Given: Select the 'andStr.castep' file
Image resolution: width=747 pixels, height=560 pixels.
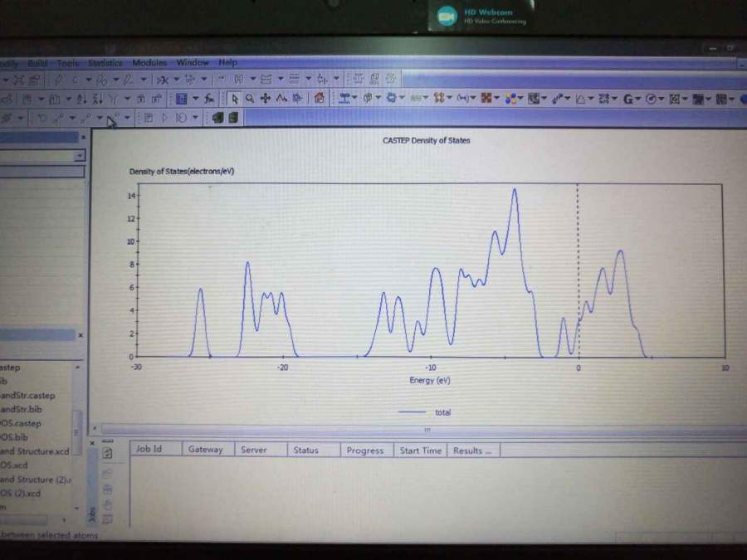Looking at the screenshot, I should click(27, 395).
